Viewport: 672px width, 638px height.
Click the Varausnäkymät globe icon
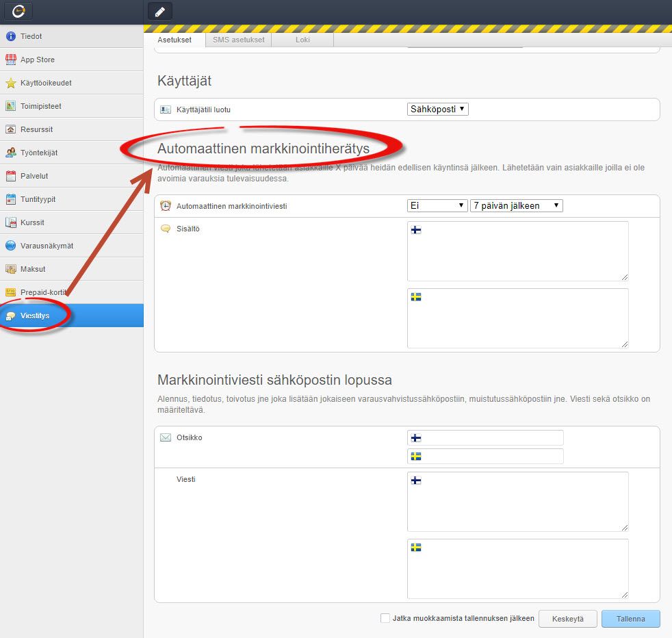(11, 246)
